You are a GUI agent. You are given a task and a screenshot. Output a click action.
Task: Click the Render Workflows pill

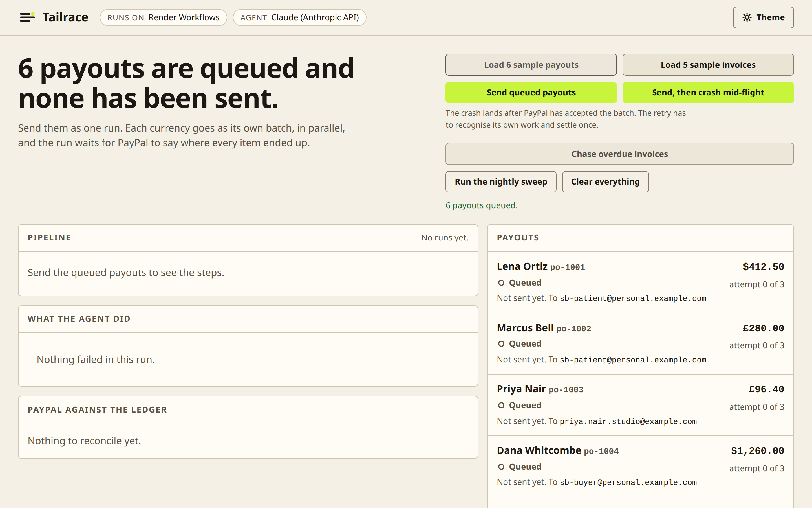pyautogui.click(x=164, y=17)
